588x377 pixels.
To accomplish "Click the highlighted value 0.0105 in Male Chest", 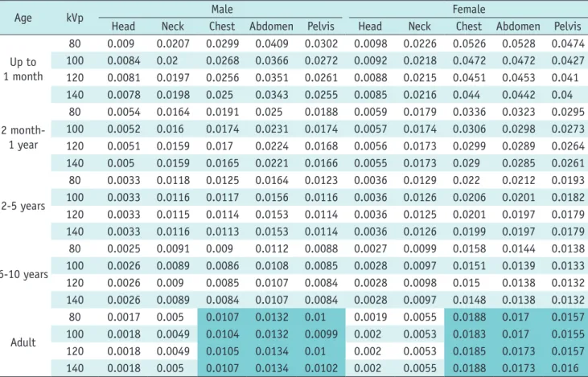I will (222, 351).
